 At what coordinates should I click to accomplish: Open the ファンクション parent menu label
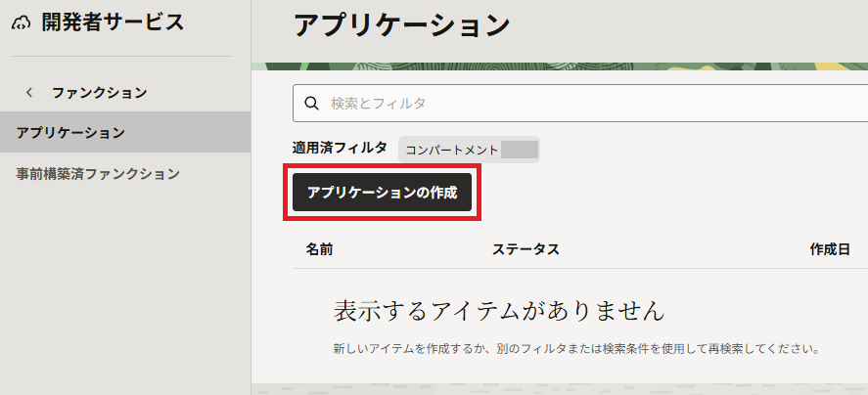[x=99, y=93]
